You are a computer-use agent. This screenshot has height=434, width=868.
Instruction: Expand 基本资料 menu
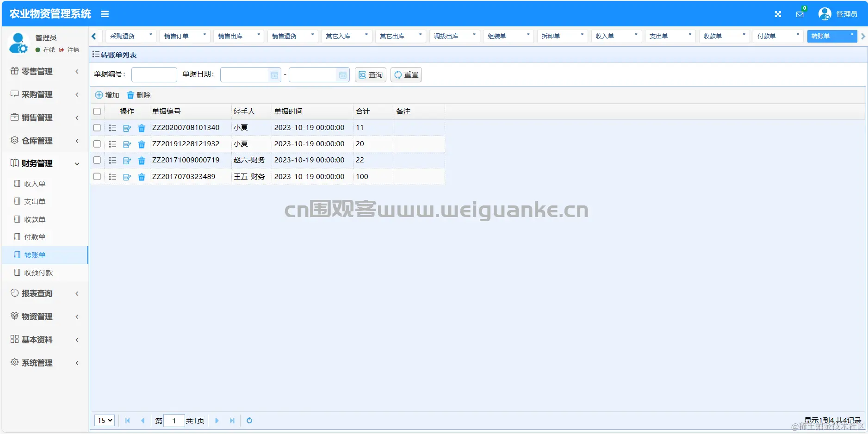coord(44,340)
